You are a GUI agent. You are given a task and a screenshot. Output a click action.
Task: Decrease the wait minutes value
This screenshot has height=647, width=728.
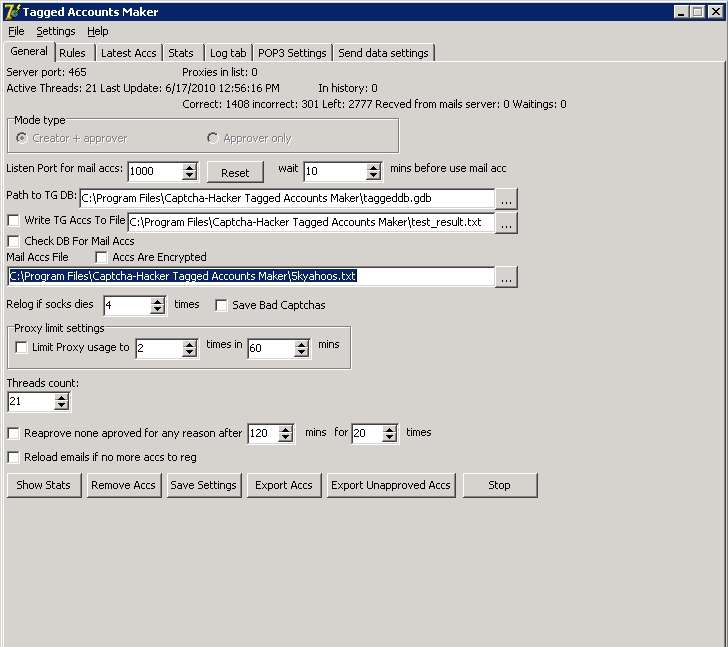click(373, 175)
